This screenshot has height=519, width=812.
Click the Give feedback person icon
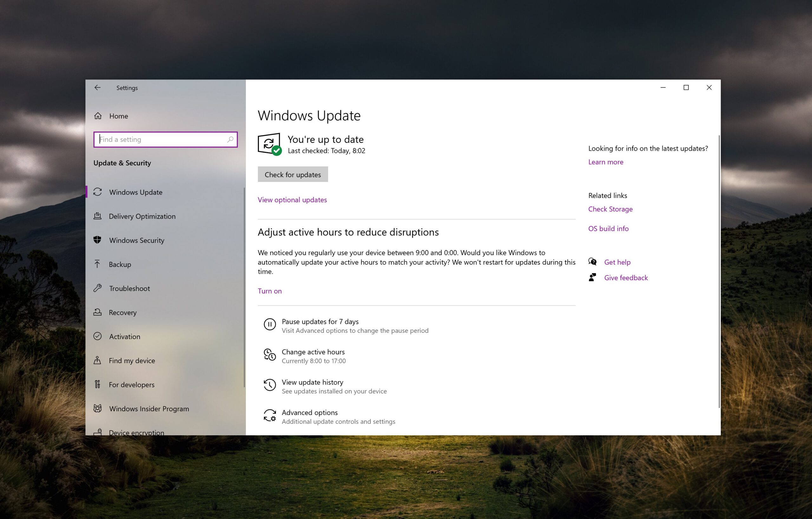click(593, 277)
